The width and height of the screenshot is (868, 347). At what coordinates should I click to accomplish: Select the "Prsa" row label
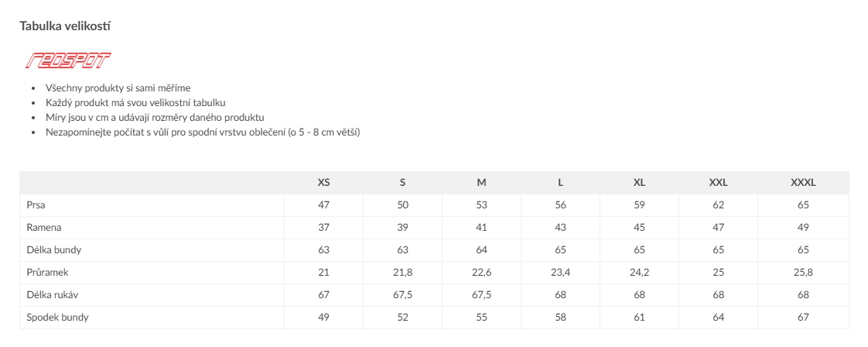(x=36, y=205)
